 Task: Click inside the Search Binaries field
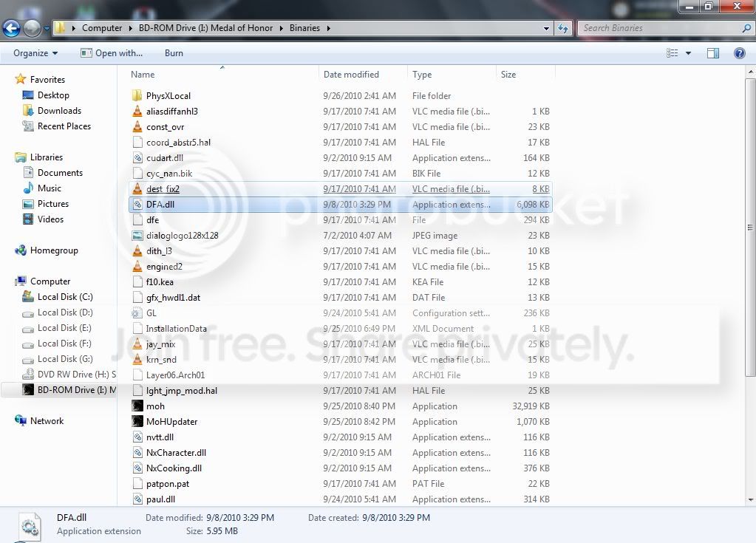(x=661, y=28)
